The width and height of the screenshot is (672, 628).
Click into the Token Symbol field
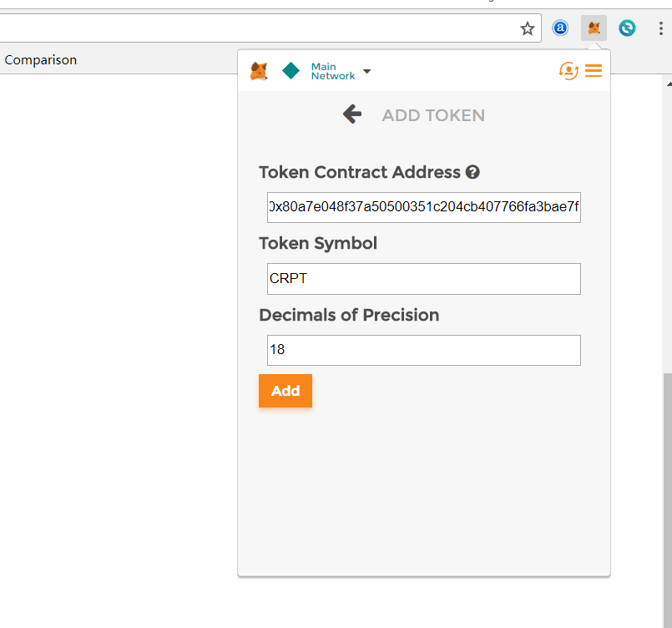click(423, 279)
